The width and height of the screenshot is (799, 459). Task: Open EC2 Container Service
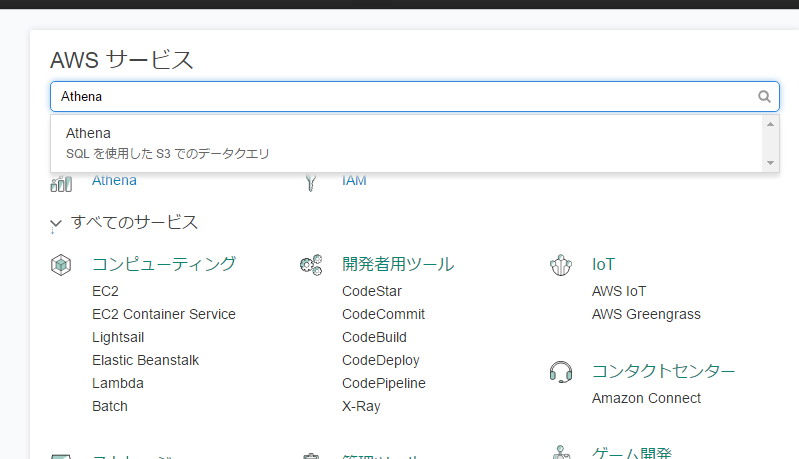(164, 314)
